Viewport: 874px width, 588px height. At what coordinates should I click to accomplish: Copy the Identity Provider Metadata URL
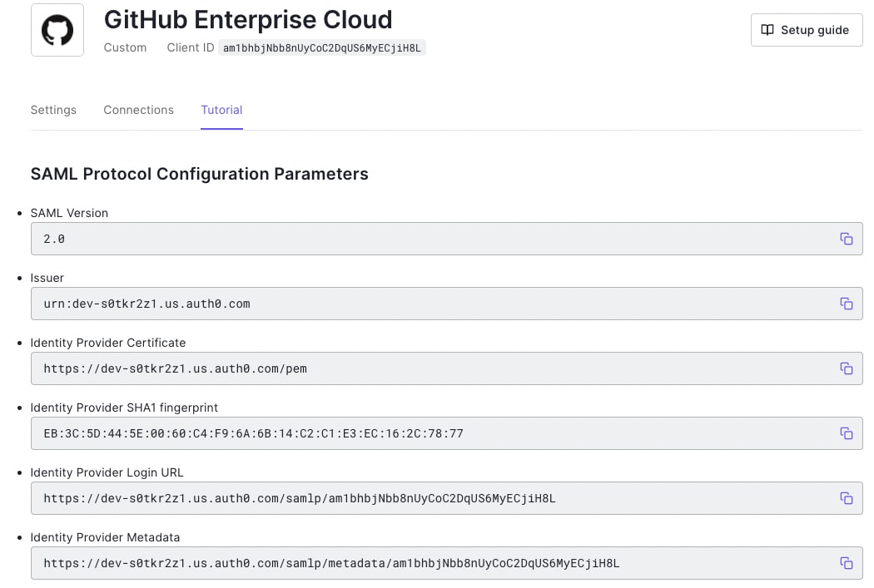point(847,563)
